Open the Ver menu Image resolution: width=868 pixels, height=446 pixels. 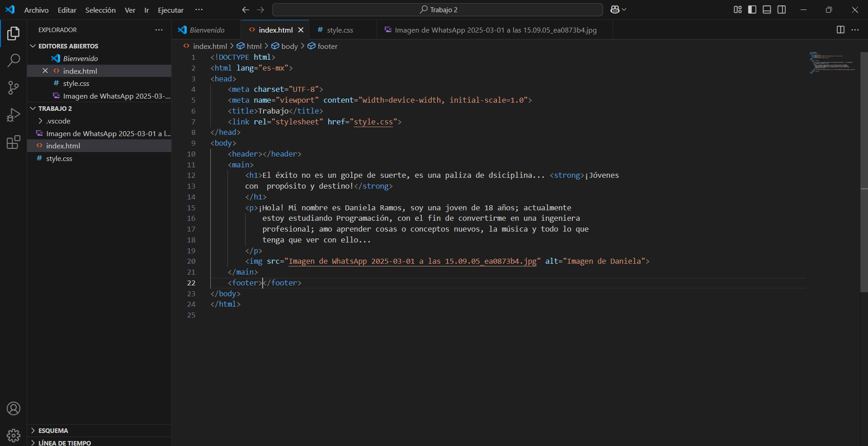[x=130, y=10]
